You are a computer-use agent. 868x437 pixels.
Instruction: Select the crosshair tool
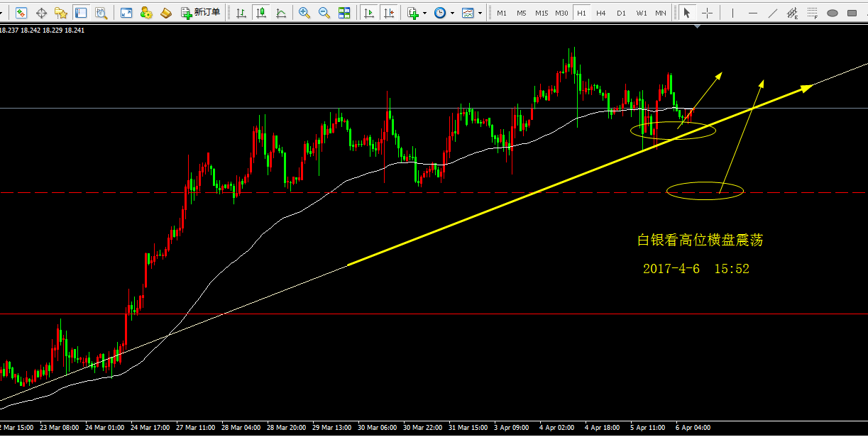tap(707, 13)
